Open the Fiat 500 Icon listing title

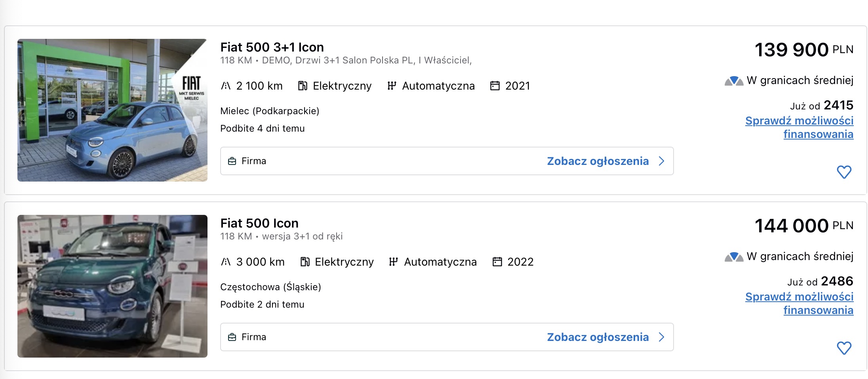(259, 223)
